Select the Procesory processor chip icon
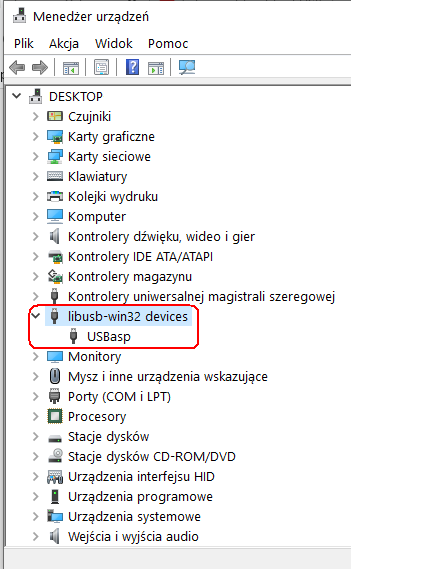Screen dimensions: 439x569 pos(55,416)
